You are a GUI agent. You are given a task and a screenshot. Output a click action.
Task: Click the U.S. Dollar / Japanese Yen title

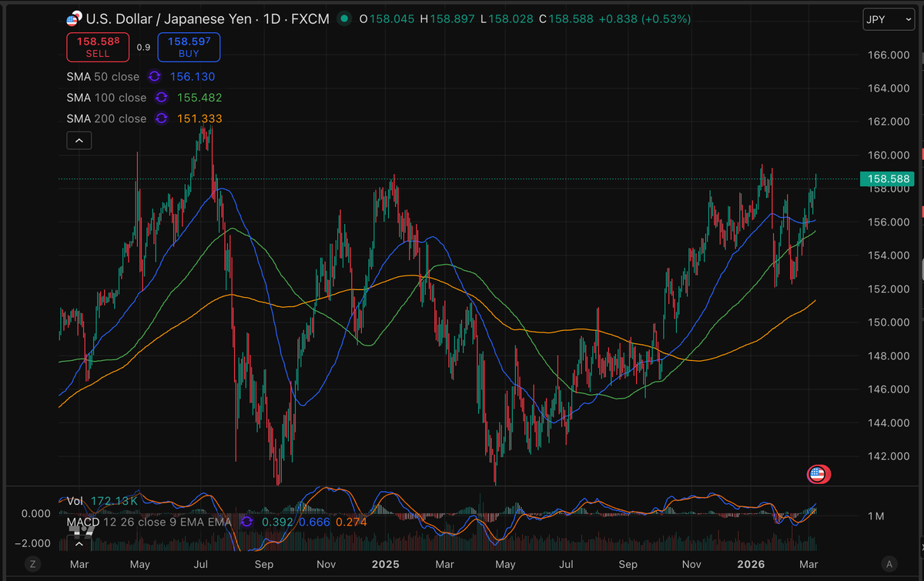coord(169,18)
